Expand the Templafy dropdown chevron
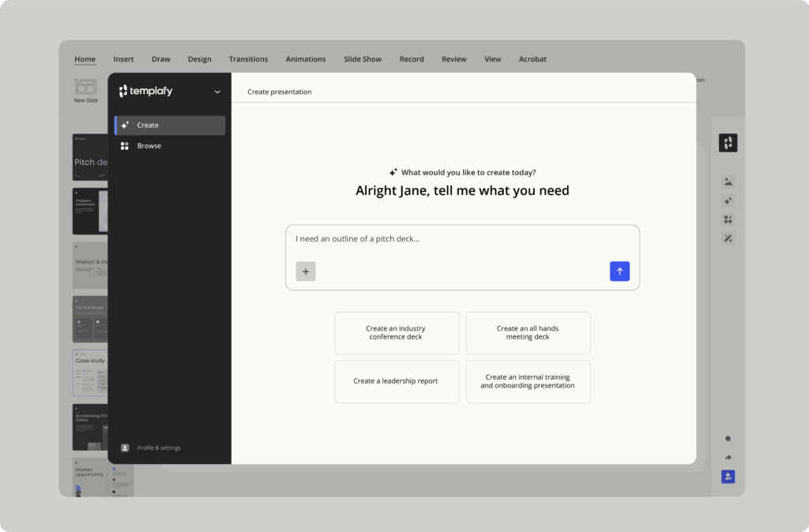Screen dimensions: 809x532 coord(217,92)
